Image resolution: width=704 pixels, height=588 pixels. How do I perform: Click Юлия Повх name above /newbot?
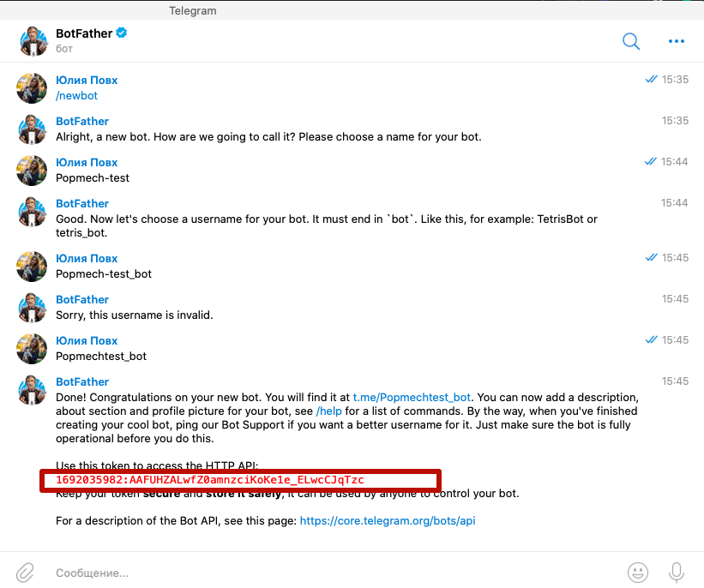pos(87,81)
